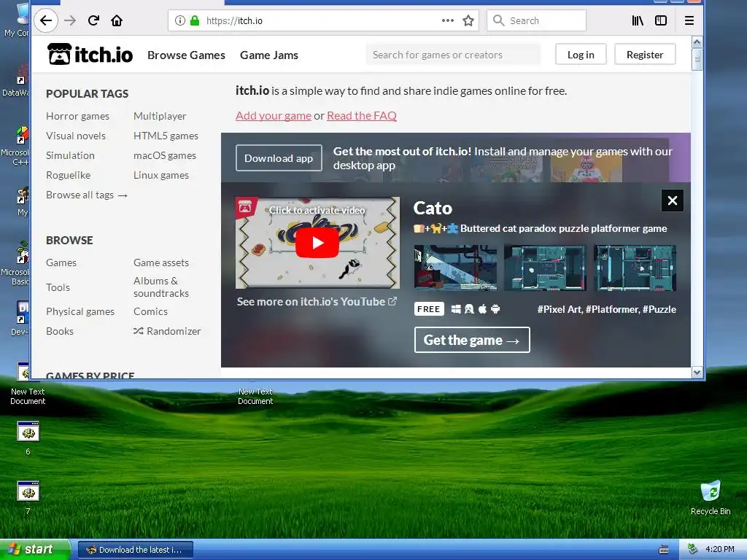
Task: Open Browse Games in site header
Action: [x=186, y=55]
